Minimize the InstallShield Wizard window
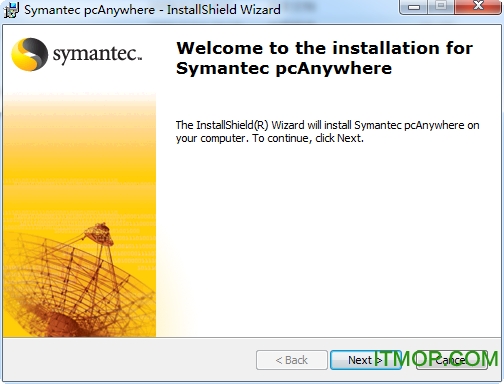The image size is (504, 384). (x=413, y=7)
